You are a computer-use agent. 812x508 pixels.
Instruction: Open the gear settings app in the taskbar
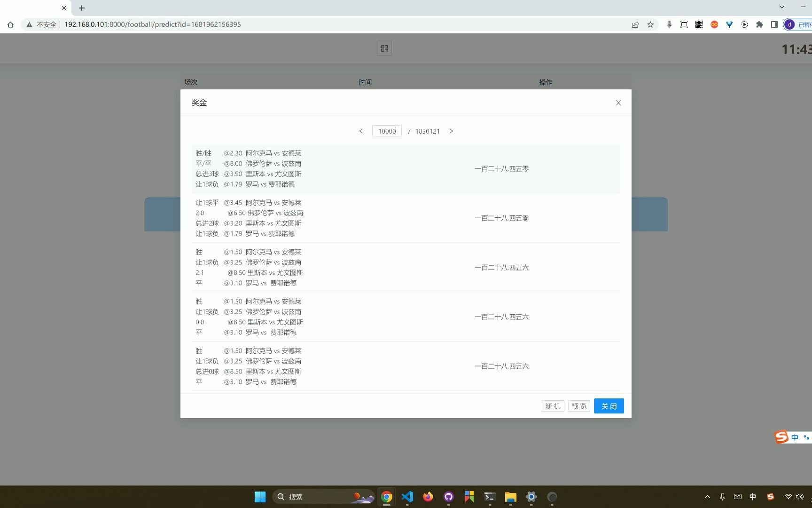click(531, 497)
